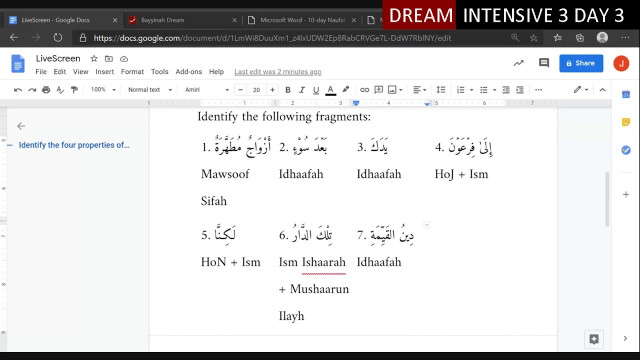Open the text color picker
This screenshot has width=640, height=360.
pyautogui.click(x=331, y=90)
